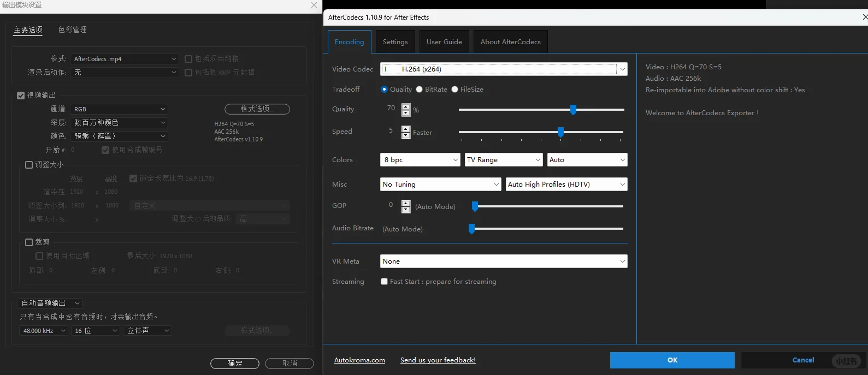This screenshot has width=868, height=375.
Task: Click 取消 in output module dialog
Action: pos(290,364)
